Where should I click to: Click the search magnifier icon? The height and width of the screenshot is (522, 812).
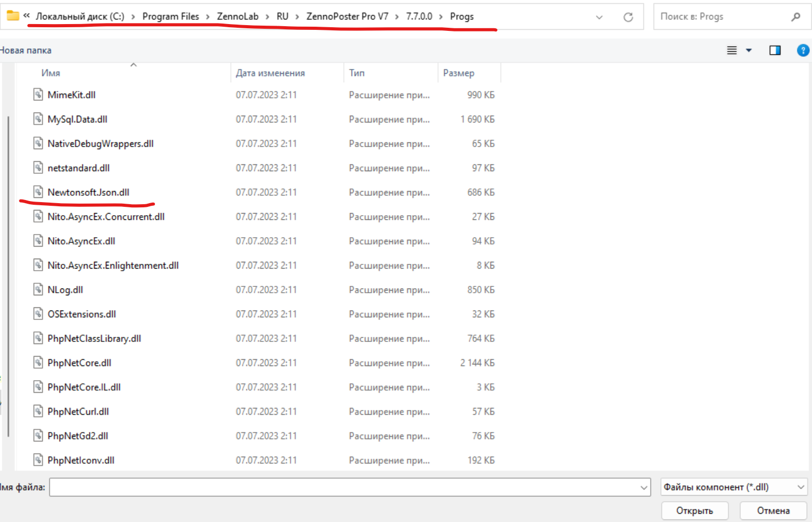[796, 17]
